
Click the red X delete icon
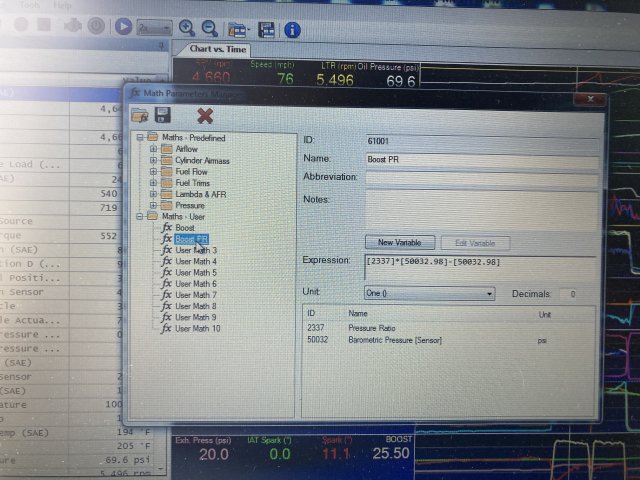point(205,115)
